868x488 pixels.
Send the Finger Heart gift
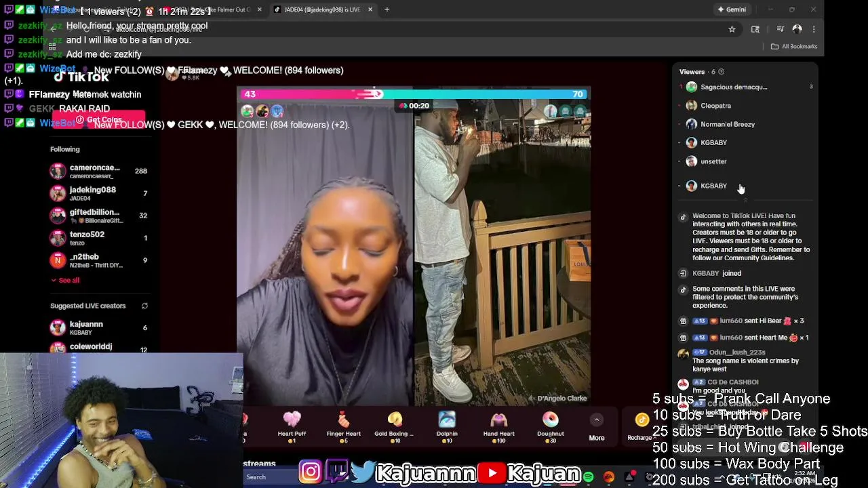[344, 427]
